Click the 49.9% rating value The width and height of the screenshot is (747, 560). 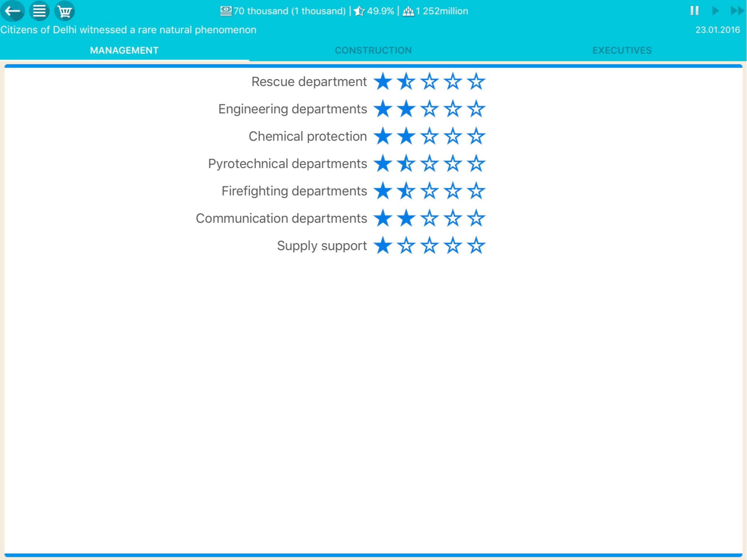click(x=381, y=11)
